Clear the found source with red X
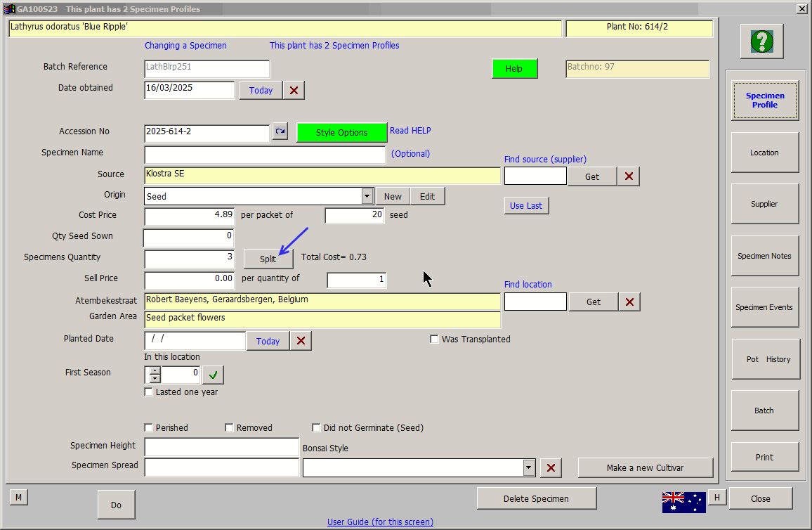Screen dimensions: 812x530 click(628, 176)
